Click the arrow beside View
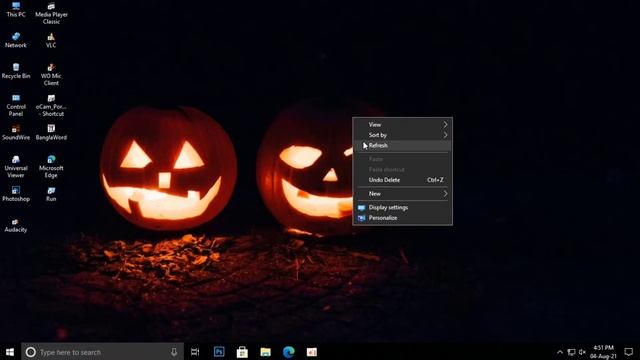Image resolution: width=640 pixels, height=360 pixels. [445, 124]
